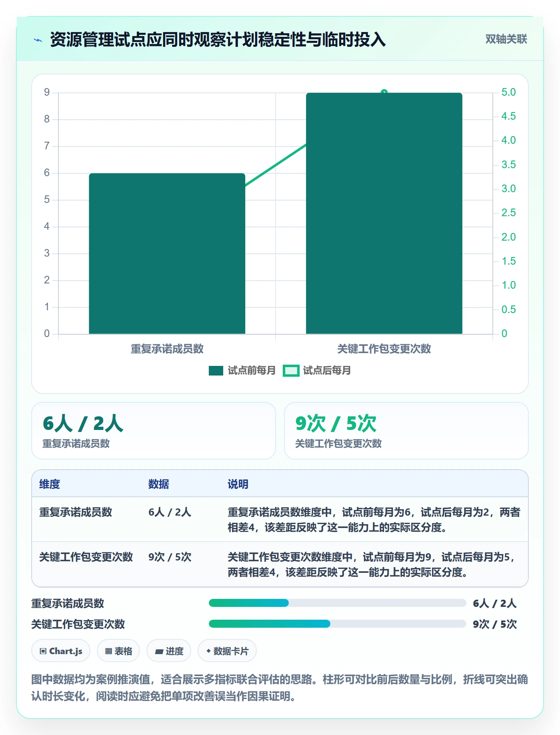
Task: Click the 重复承诺成员数 label of the progress row
Action: [68, 603]
